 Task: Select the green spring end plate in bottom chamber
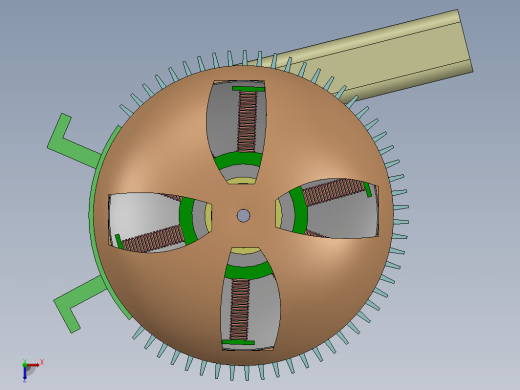click(x=238, y=342)
